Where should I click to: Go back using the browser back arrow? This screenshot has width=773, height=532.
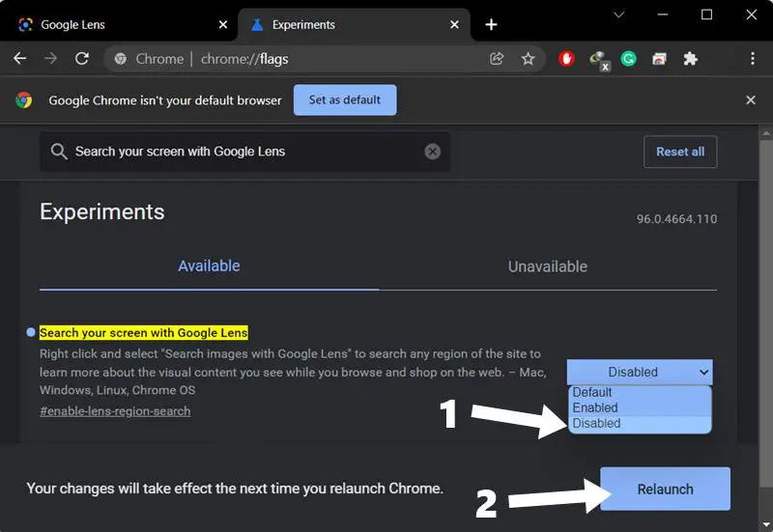[19, 59]
